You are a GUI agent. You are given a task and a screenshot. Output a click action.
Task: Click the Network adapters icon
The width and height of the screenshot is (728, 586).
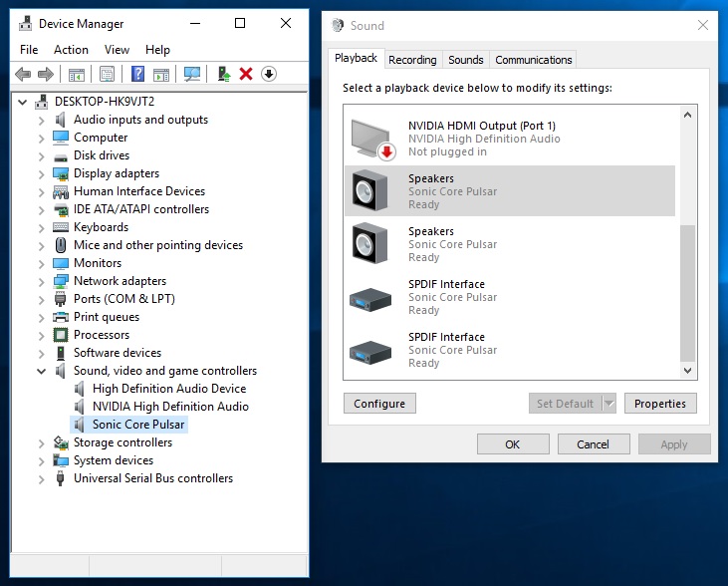[x=61, y=281]
